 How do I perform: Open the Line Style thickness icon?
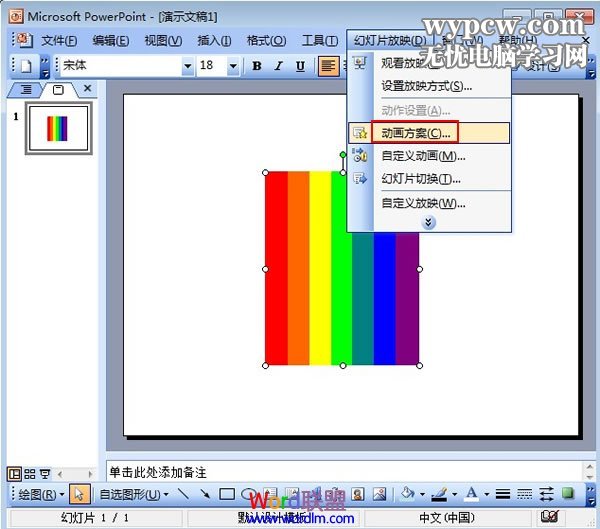[503, 494]
